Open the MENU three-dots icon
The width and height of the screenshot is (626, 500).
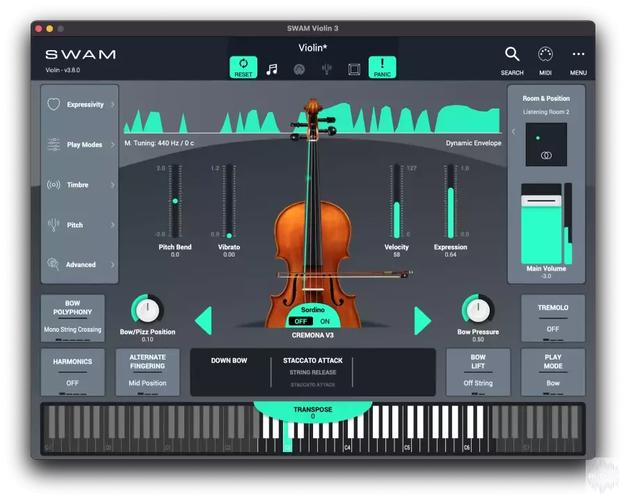point(578,54)
